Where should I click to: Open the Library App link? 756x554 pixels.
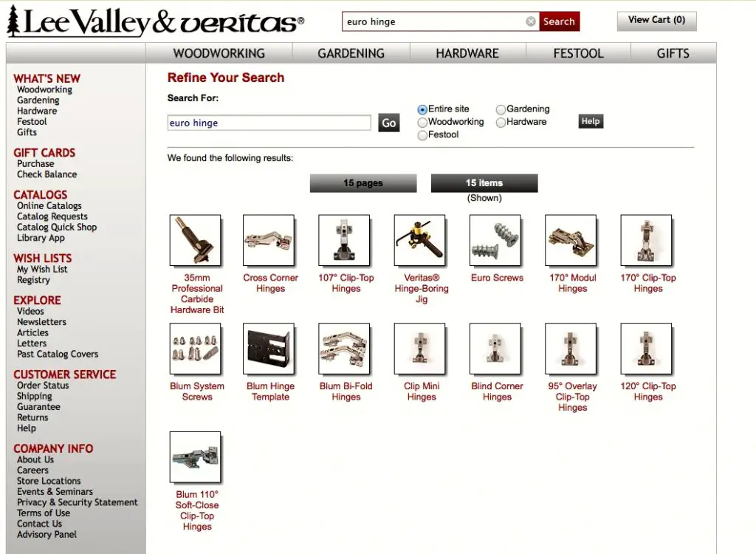41,238
